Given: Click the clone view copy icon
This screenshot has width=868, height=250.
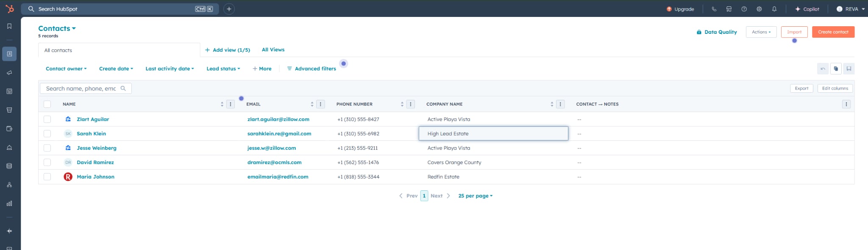Looking at the screenshot, I should pos(836,69).
